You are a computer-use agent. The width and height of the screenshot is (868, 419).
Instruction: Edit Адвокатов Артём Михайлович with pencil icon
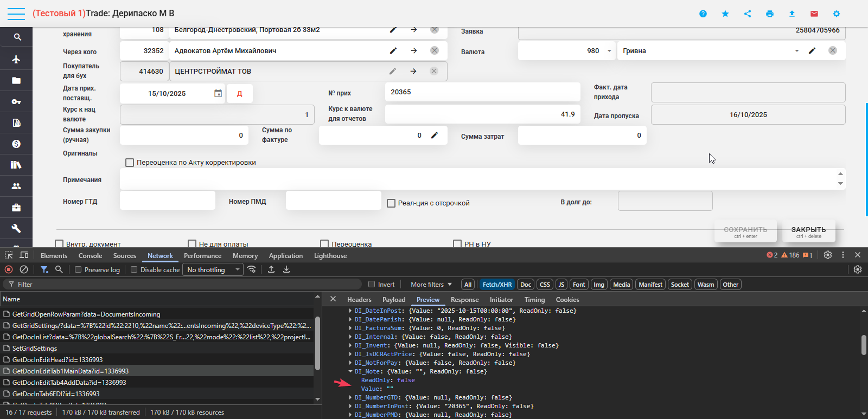393,50
